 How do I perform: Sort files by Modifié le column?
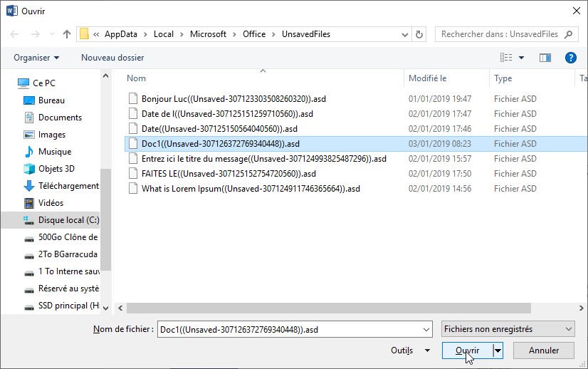point(428,78)
